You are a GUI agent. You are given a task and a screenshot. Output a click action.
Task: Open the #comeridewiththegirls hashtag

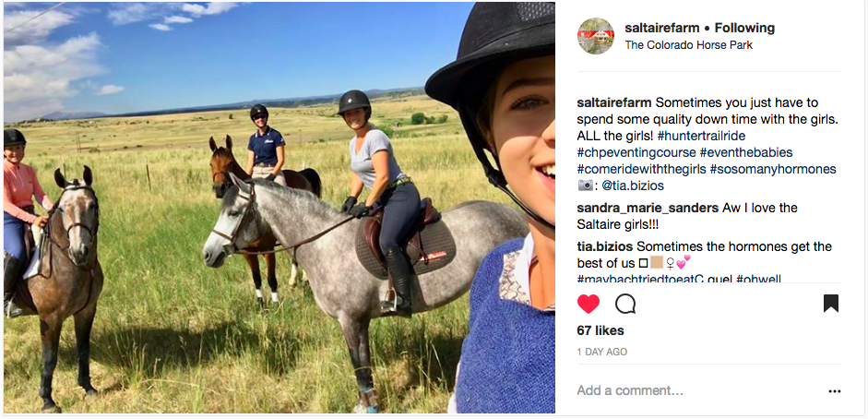tap(640, 169)
